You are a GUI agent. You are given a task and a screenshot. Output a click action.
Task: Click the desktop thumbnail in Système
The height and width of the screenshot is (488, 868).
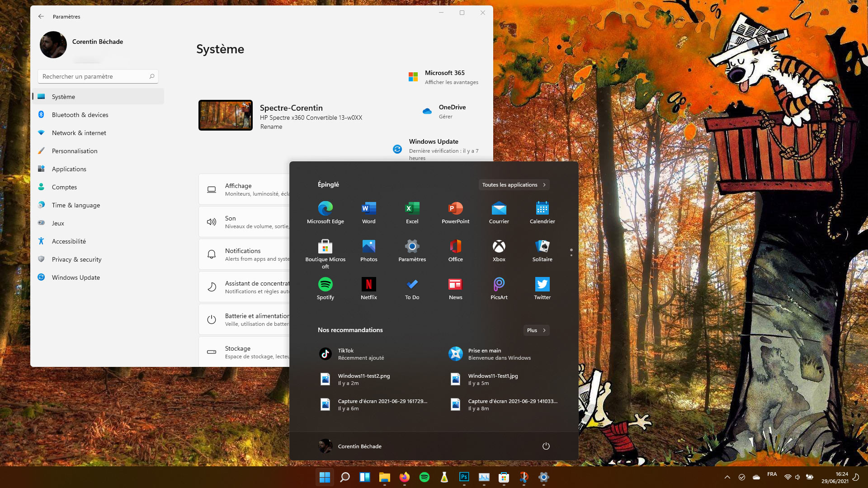226,115
